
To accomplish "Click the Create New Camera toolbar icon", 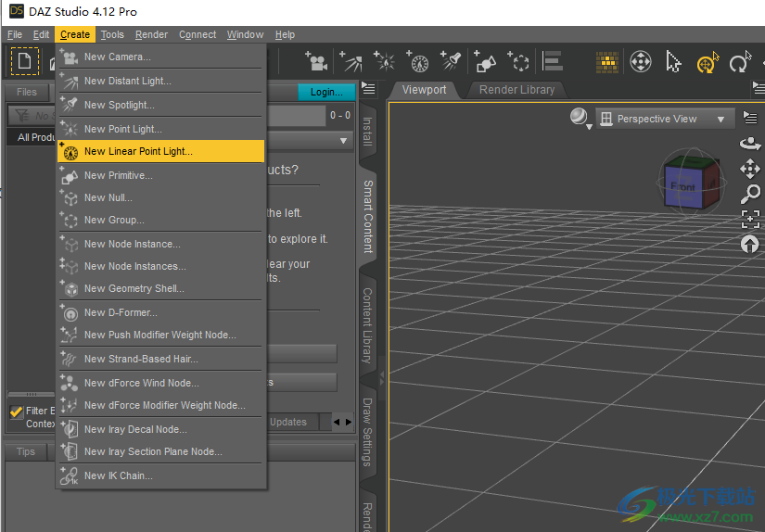I will [316, 61].
